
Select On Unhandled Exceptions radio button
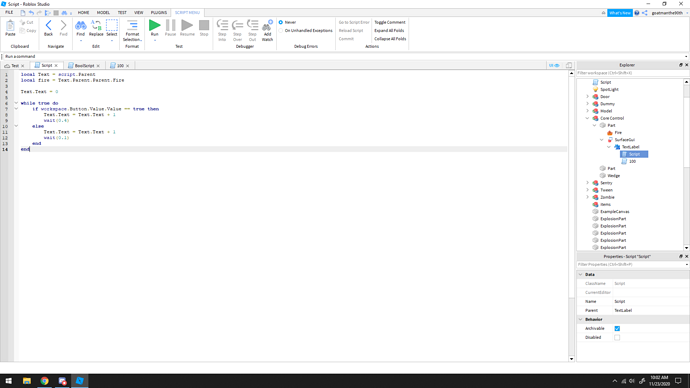281,31
